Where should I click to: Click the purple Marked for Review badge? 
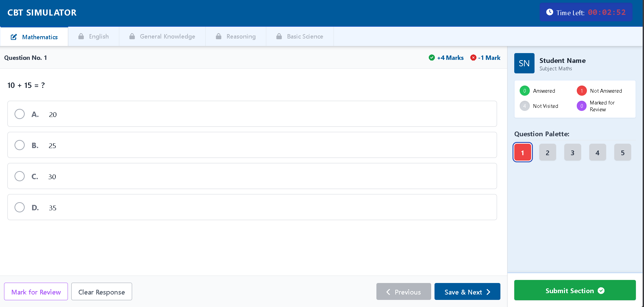(582, 106)
